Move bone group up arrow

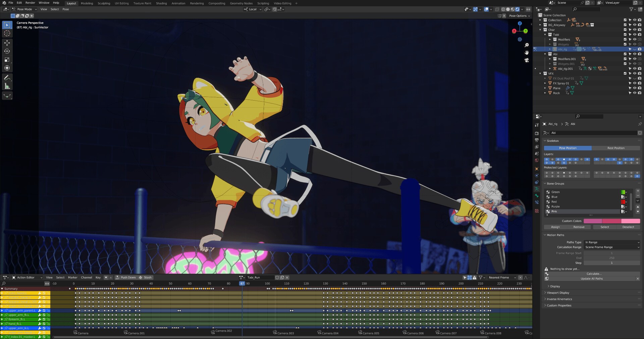coord(638,207)
